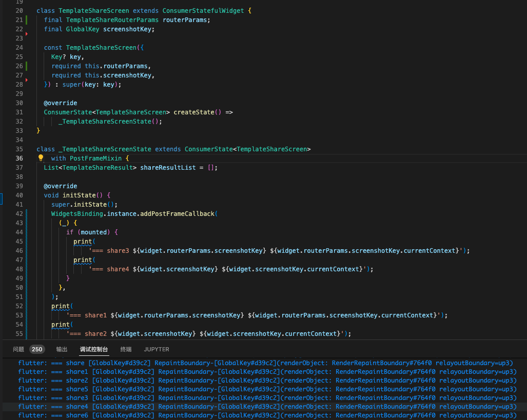Open the 输出 output tab

[62, 349]
